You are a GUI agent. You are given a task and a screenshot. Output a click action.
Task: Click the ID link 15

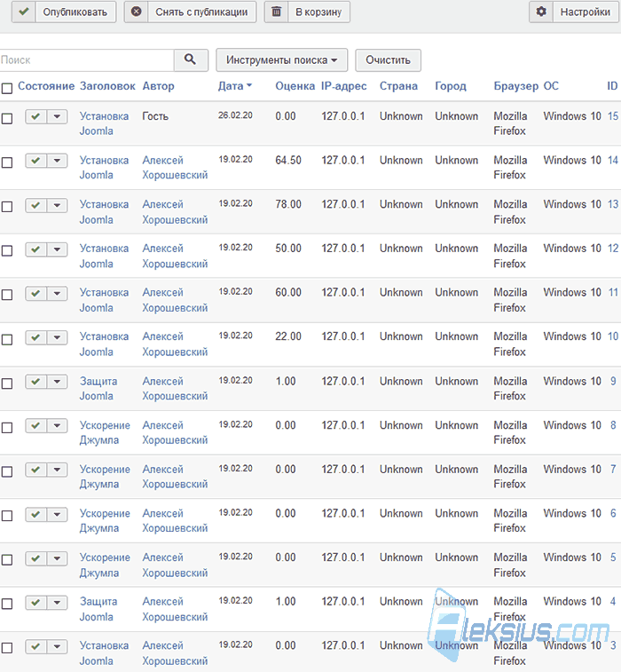tap(613, 116)
